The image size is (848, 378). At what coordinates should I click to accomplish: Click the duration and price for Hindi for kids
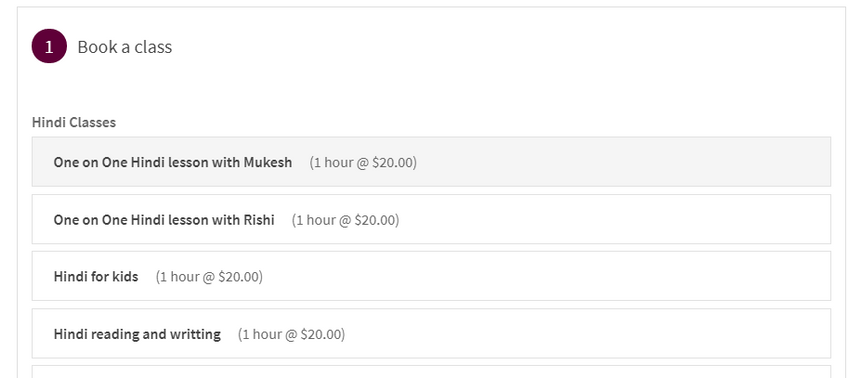209,277
